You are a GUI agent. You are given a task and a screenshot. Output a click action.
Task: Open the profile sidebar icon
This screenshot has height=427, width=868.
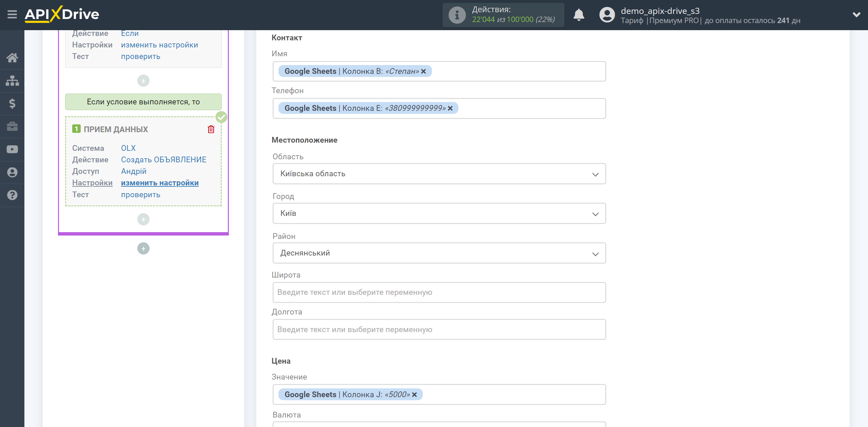coord(12,172)
